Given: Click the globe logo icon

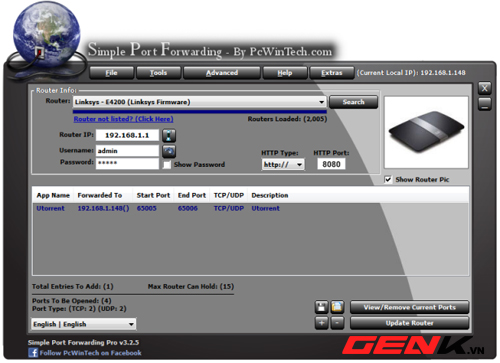Looking at the screenshot, I should (46, 35).
